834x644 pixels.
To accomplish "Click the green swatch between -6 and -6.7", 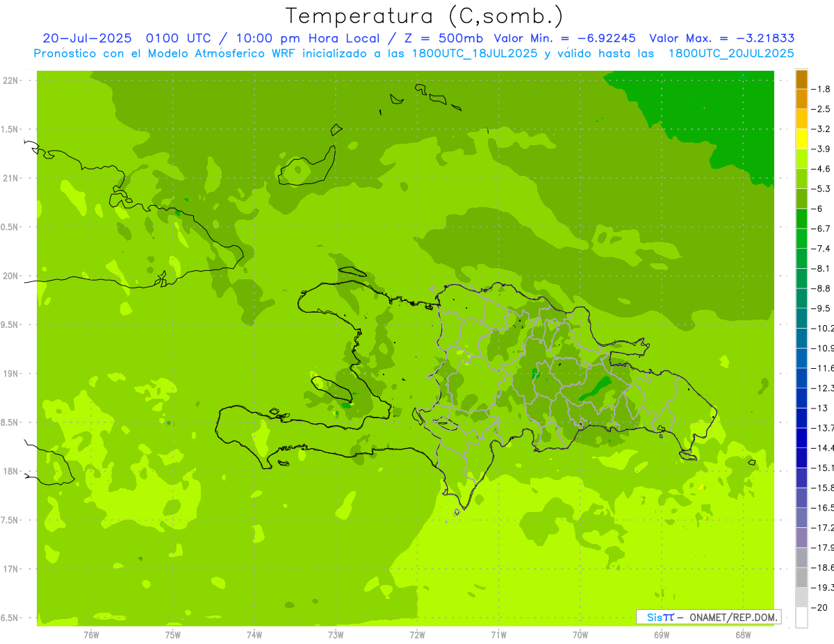I will click(x=801, y=219).
